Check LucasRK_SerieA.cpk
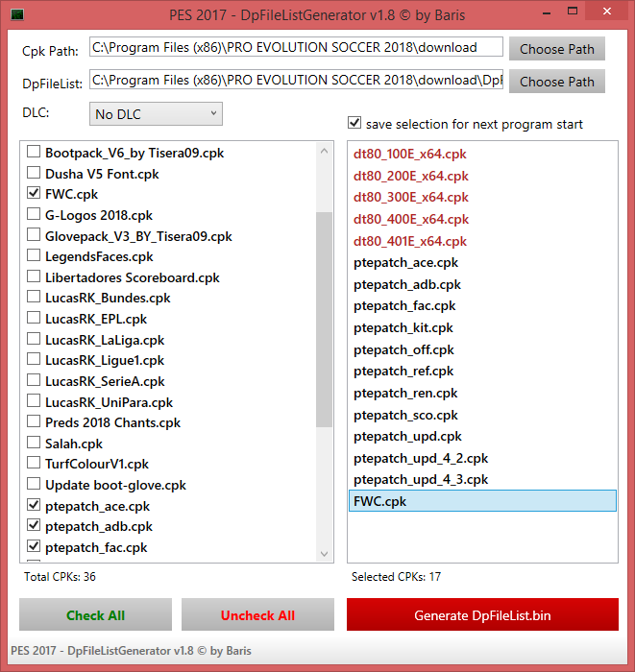 [34, 380]
